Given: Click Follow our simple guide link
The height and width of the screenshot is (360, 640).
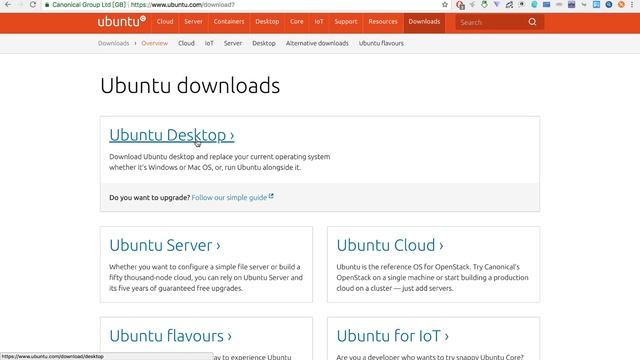Looking at the screenshot, I should (229, 198).
